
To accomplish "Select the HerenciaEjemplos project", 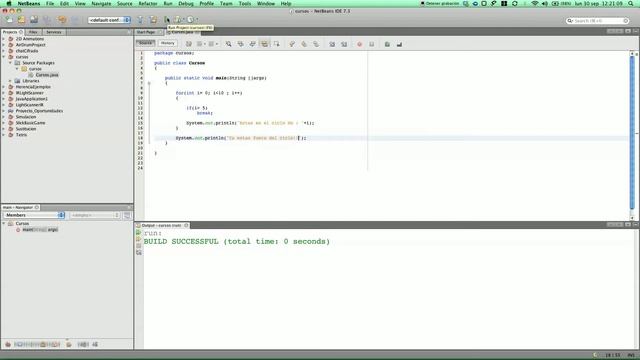I will point(33,87).
